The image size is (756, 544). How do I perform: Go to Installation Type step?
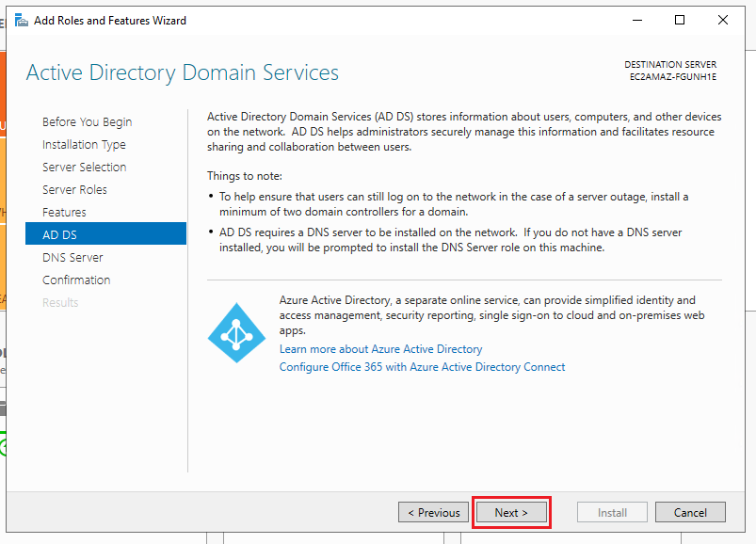click(x=84, y=145)
